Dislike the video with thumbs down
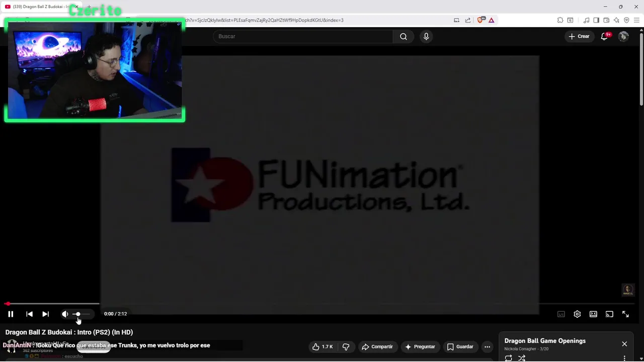 point(346,346)
